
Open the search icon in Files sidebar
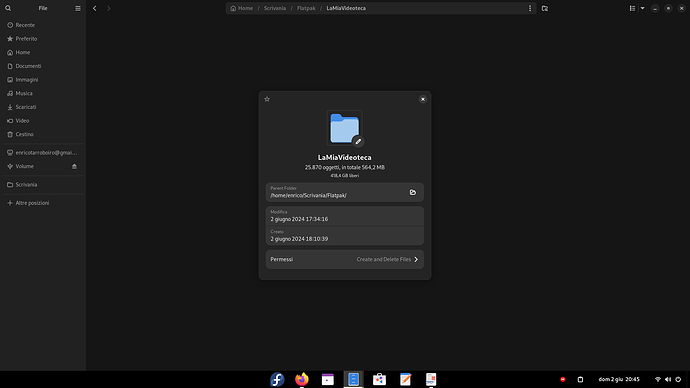coord(8,8)
